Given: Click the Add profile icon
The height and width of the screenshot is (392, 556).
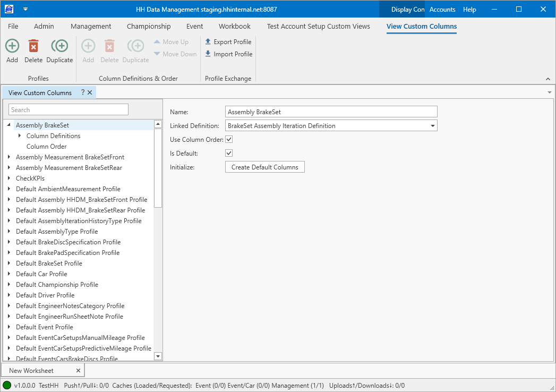Looking at the screenshot, I should [12, 46].
